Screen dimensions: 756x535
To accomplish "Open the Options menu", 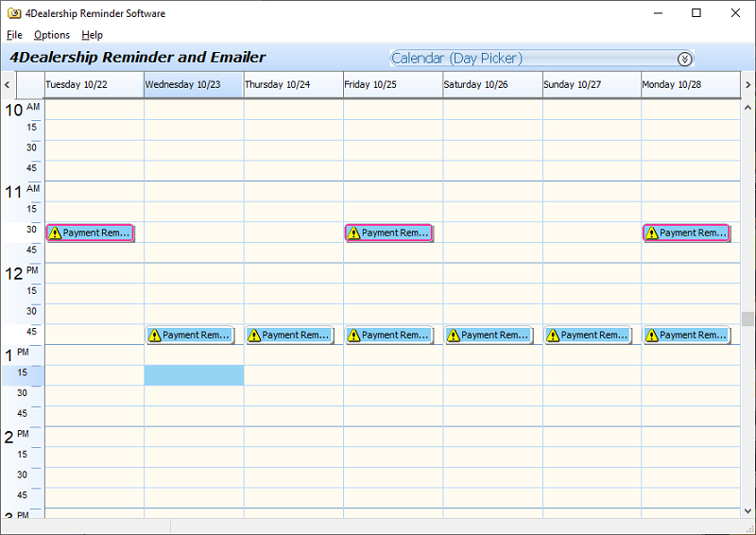I will (52, 35).
